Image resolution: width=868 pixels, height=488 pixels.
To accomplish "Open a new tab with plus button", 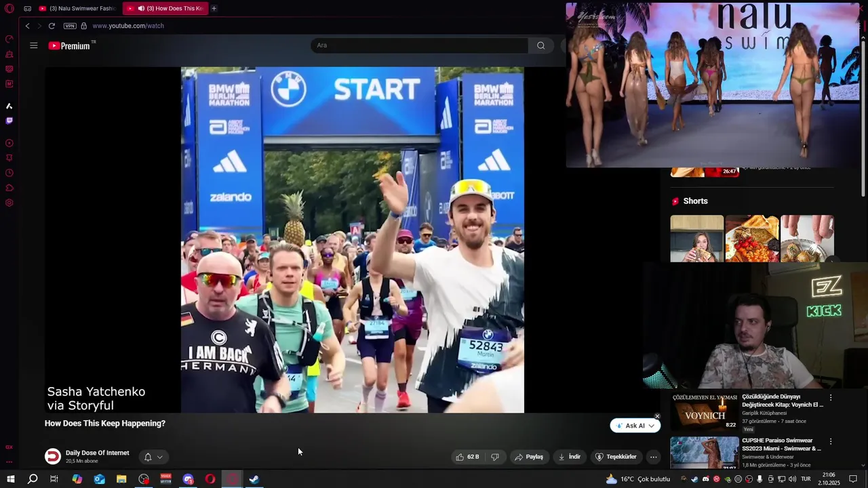I will point(214,8).
